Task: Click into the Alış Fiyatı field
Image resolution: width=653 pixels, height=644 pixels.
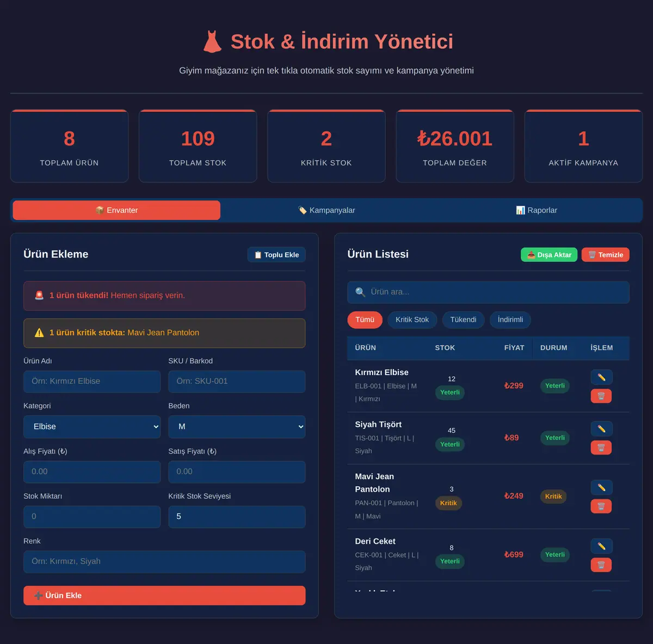Action: pos(92,472)
